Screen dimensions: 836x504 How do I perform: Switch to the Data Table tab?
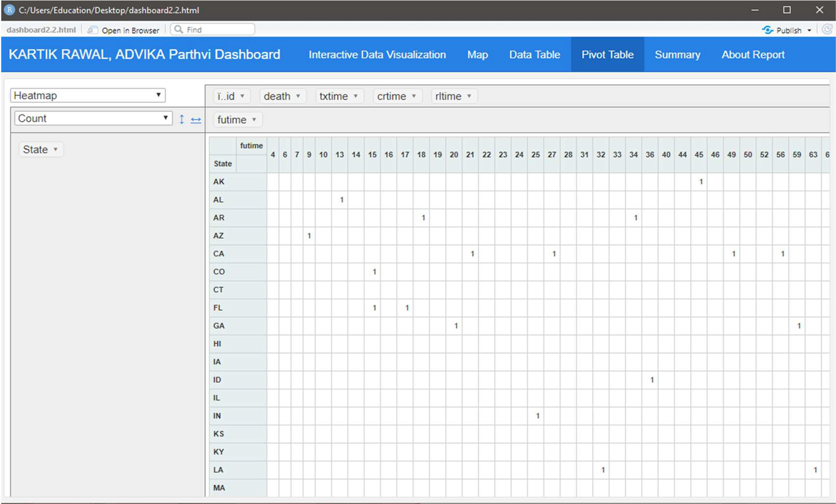(535, 54)
